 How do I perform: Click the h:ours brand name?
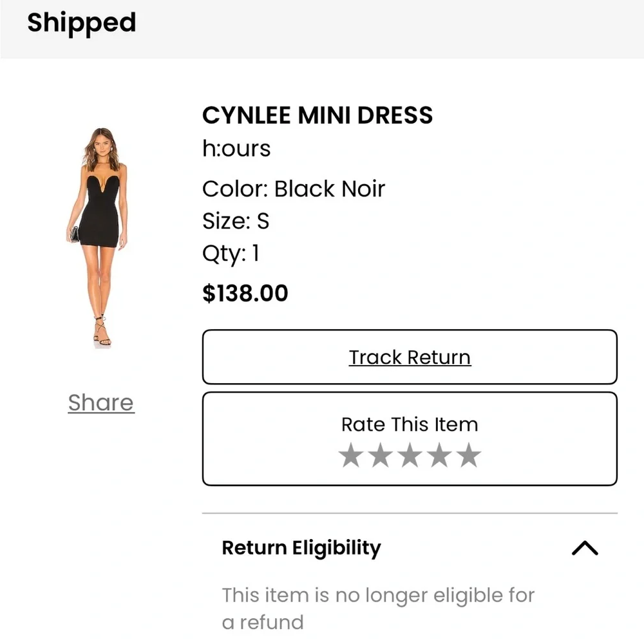(236, 149)
